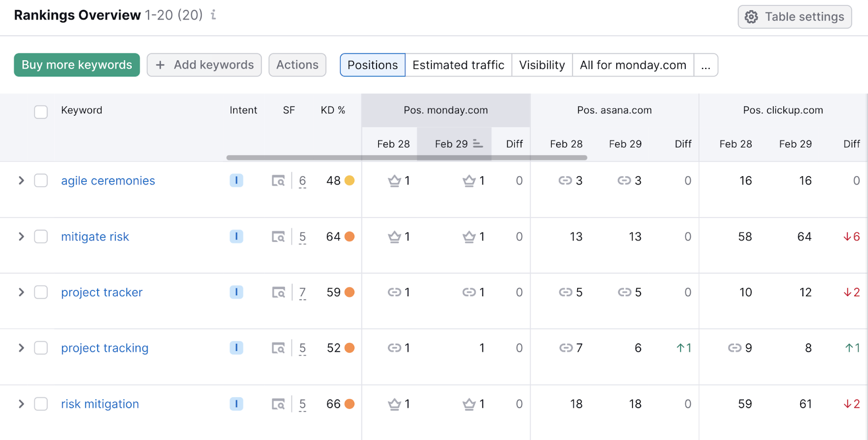Click the link icon in asana.com Feb 28 for project tracking
This screenshot has height=440, width=868.
coord(565,348)
